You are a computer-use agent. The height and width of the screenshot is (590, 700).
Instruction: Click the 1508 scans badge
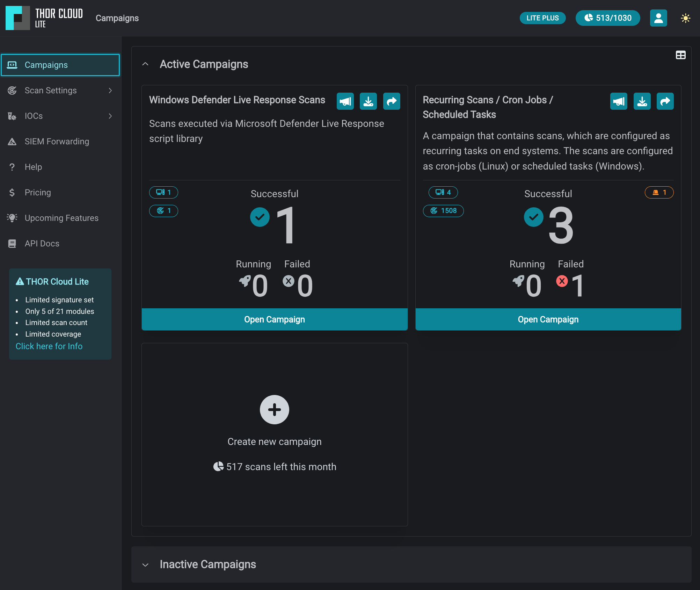443,211
